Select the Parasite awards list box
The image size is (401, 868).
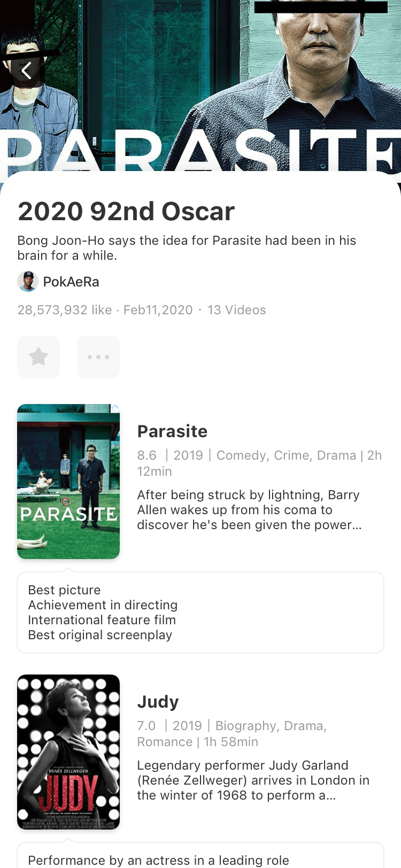pyautogui.click(x=200, y=613)
